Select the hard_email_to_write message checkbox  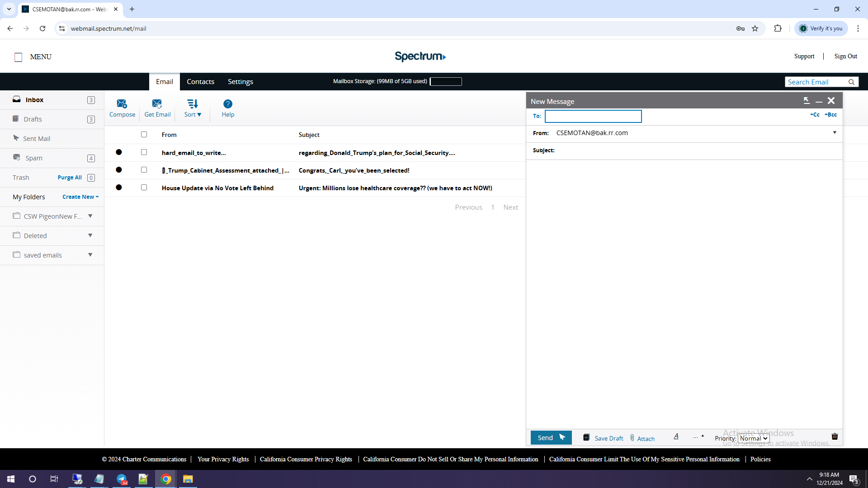144,152
